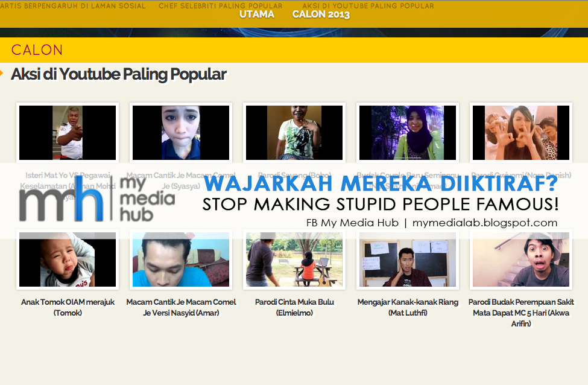Viewport: 588px width, 385px height.
Task: Open Syasya's Macam Cantik Je thumbnail
Action: [181, 133]
